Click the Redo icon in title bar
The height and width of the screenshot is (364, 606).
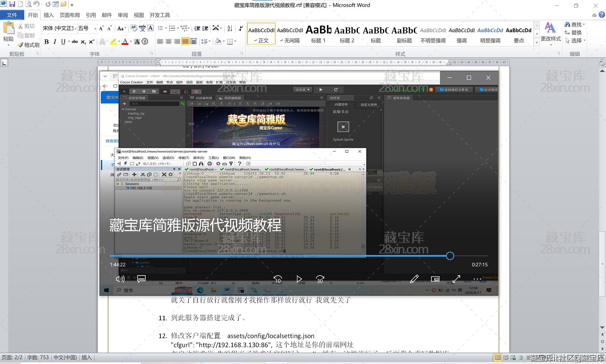48,4
